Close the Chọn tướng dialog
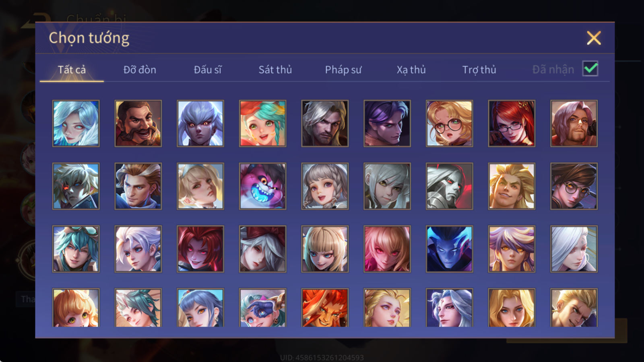Screen dimensions: 644x362 [594, 38]
